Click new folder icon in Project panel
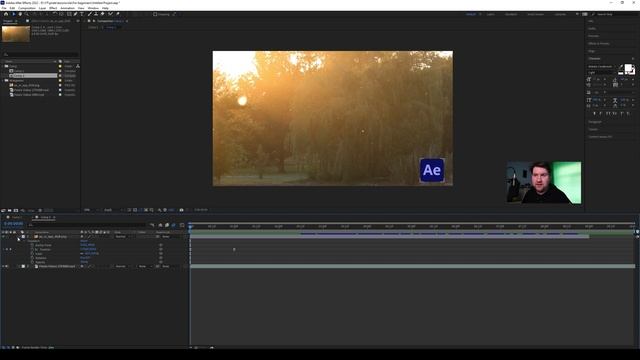The height and width of the screenshot is (360, 640). coord(9,210)
